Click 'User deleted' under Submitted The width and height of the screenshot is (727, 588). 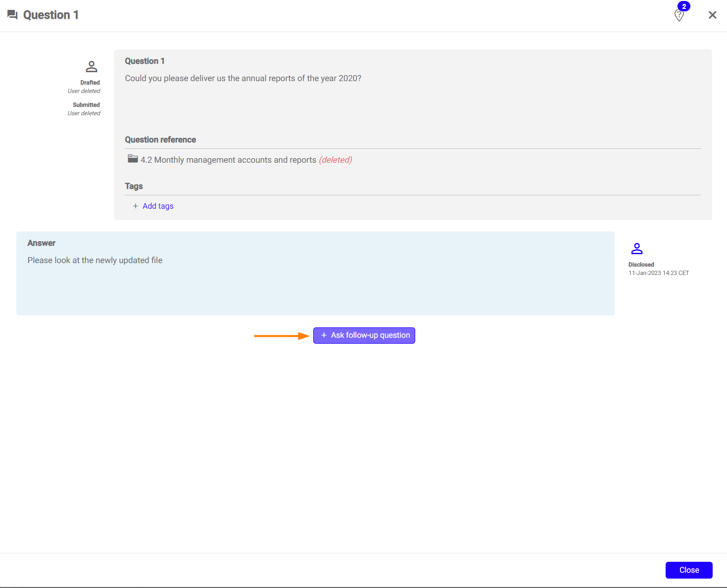(84, 113)
